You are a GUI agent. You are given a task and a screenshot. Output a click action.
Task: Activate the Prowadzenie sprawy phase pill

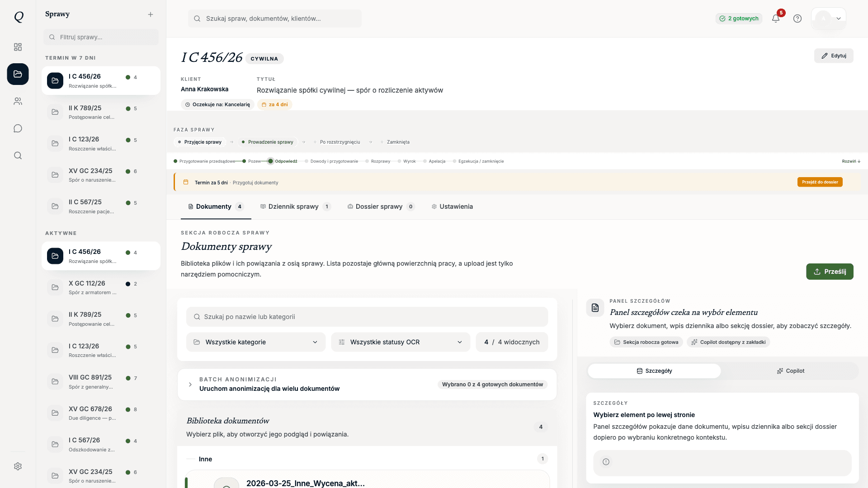pyautogui.click(x=268, y=142)
